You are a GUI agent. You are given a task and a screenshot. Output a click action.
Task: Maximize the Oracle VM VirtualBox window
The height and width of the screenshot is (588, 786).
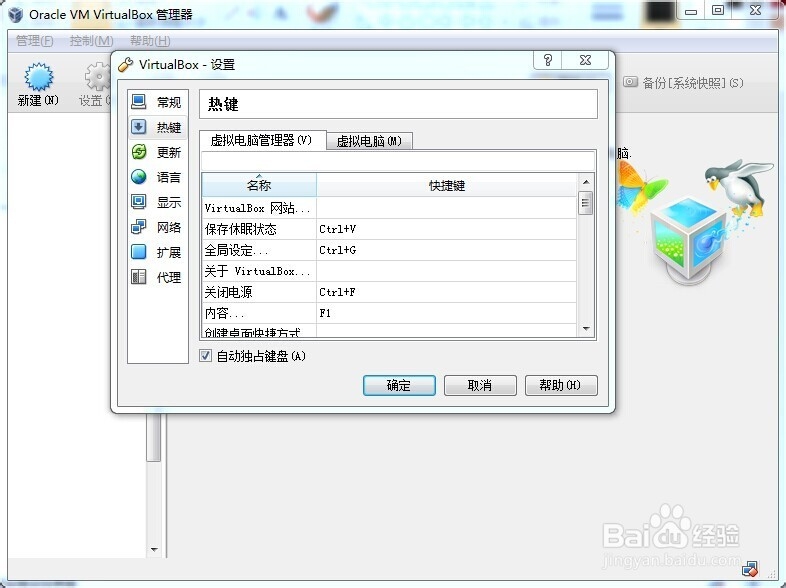tap(718, 10)
